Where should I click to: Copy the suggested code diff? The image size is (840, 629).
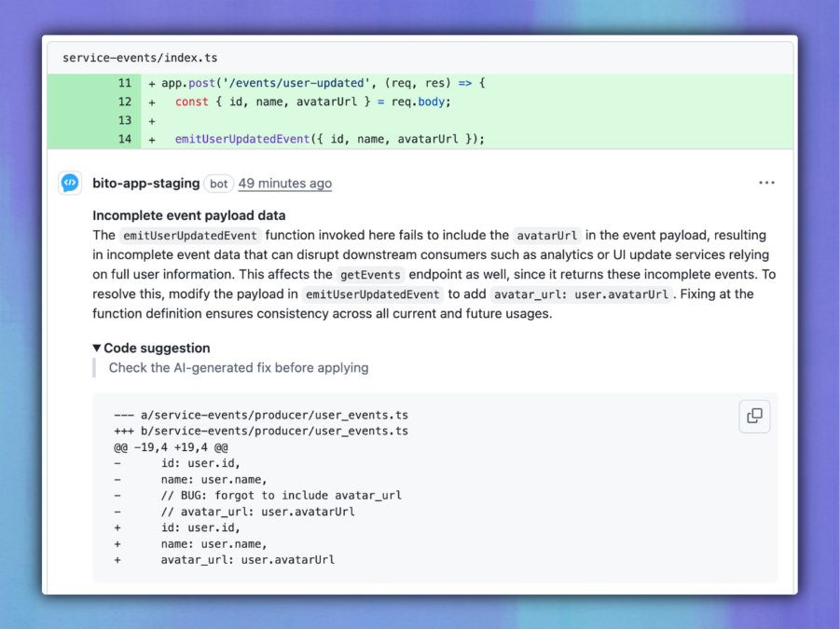[754, 416]
